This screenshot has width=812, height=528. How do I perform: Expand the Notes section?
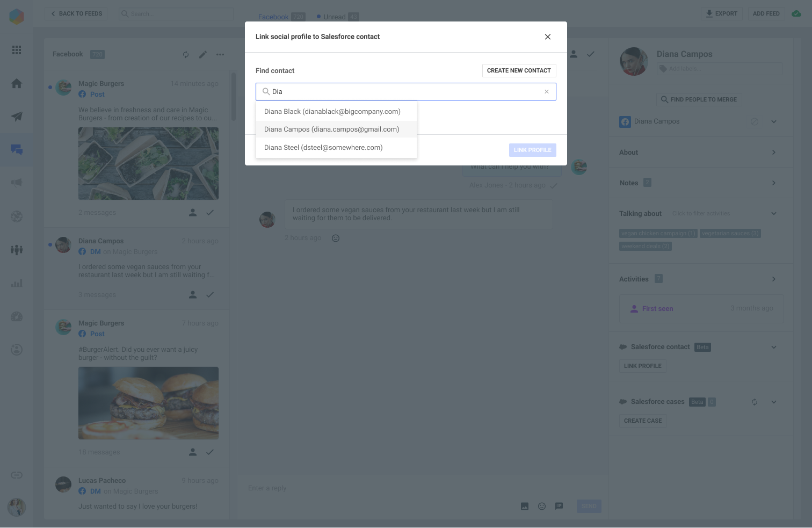point(774,183)
